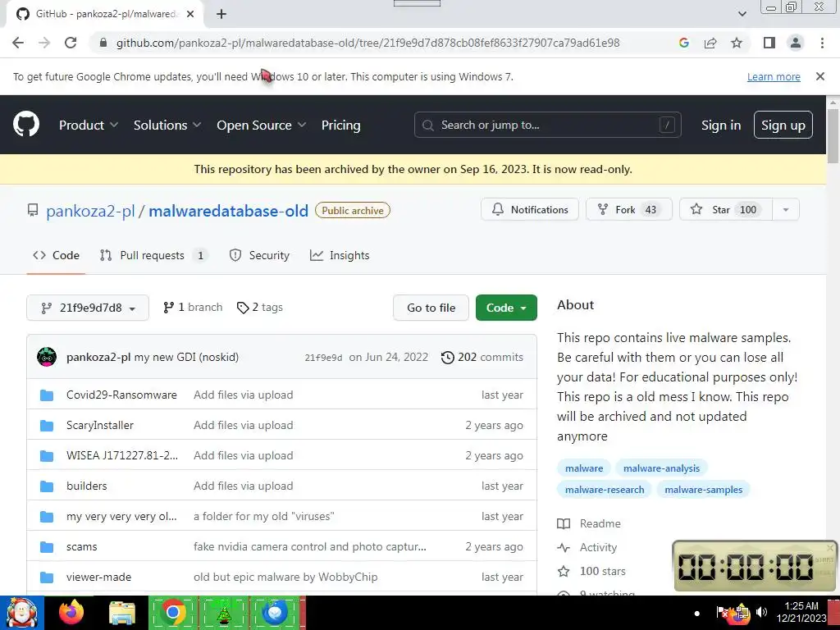
Task: Click the malware-samples topic tag
Action: click(x=703, y=490)
